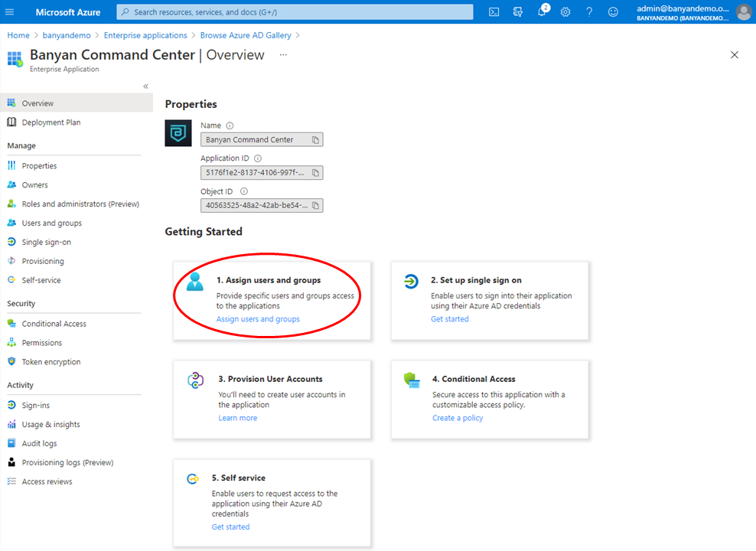Click the Create a policy link

tap(458, 418)
